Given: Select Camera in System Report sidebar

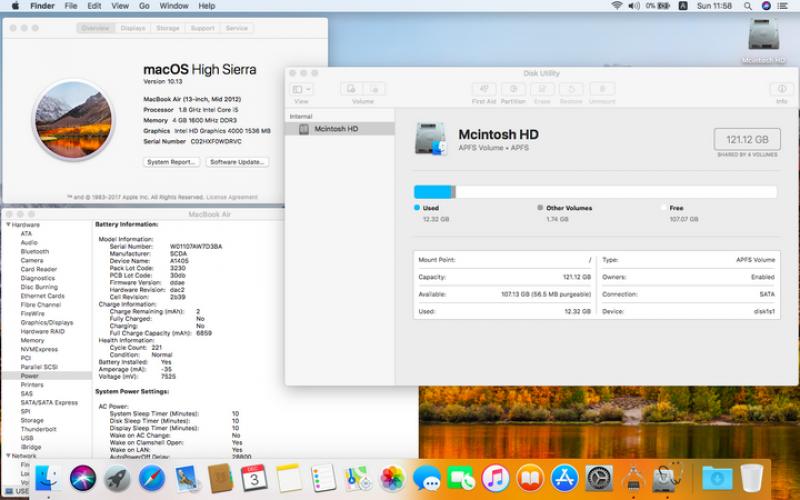Looking at the screenshot, I should click(x=32, y=260).
